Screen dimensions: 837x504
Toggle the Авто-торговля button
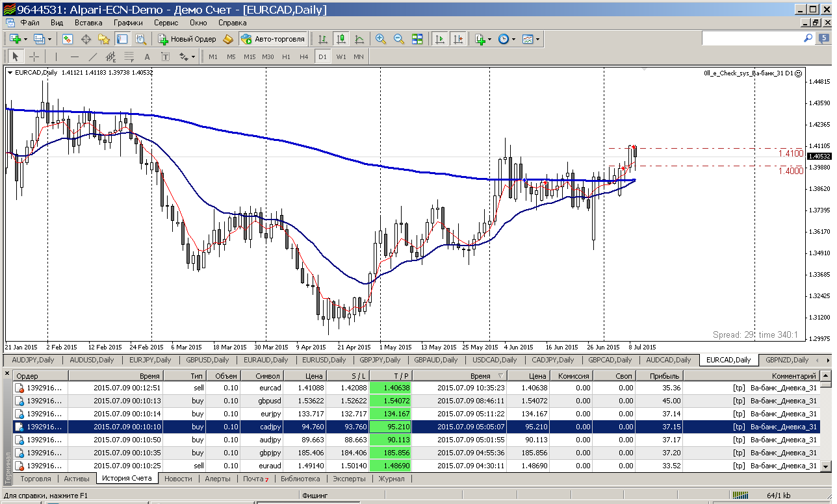(x=273, y=39)
